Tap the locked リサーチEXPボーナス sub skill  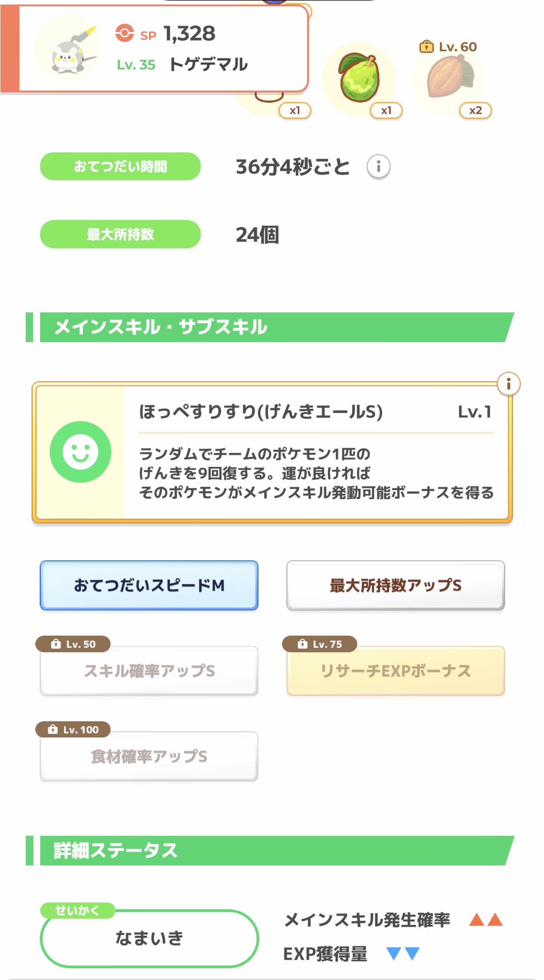point(396,671)
